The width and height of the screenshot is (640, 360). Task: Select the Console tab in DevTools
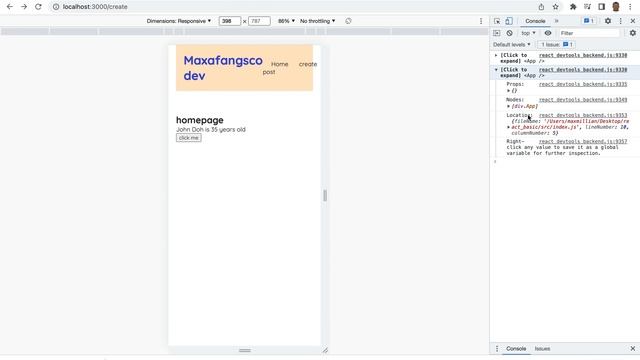pyautogui.click(x=535, y=21)
